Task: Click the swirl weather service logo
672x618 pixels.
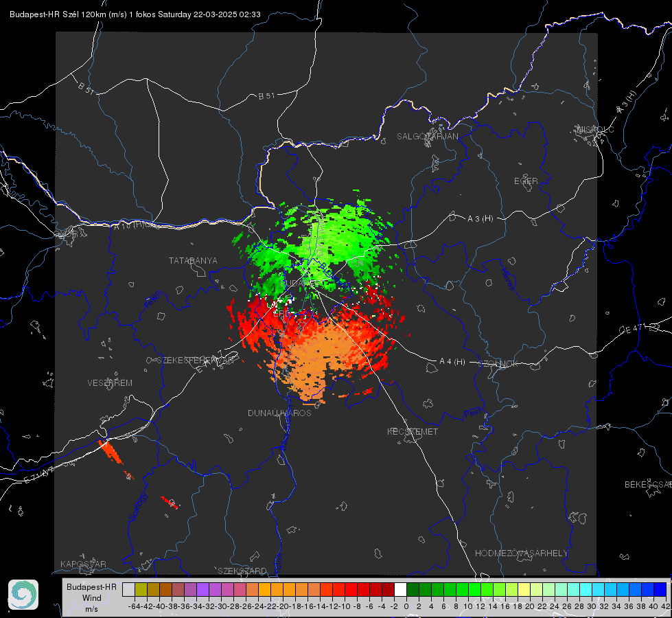Action: click(x=23, y=595)
